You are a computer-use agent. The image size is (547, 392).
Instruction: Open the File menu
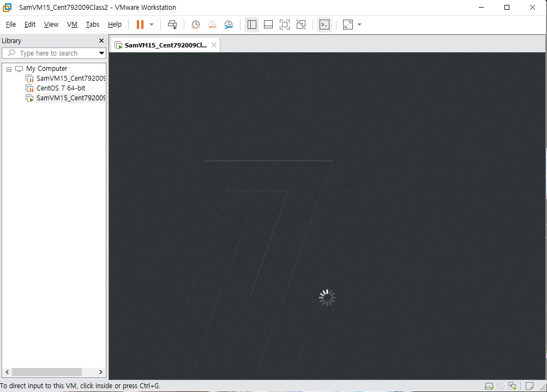11,25
